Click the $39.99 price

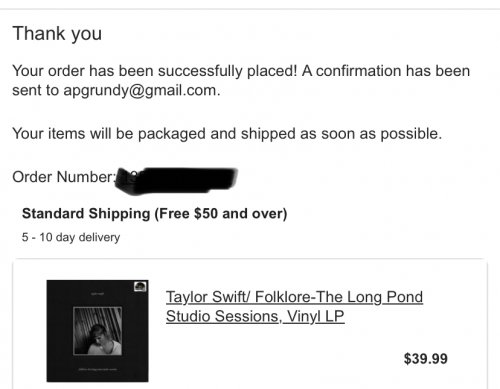[425, 359]
